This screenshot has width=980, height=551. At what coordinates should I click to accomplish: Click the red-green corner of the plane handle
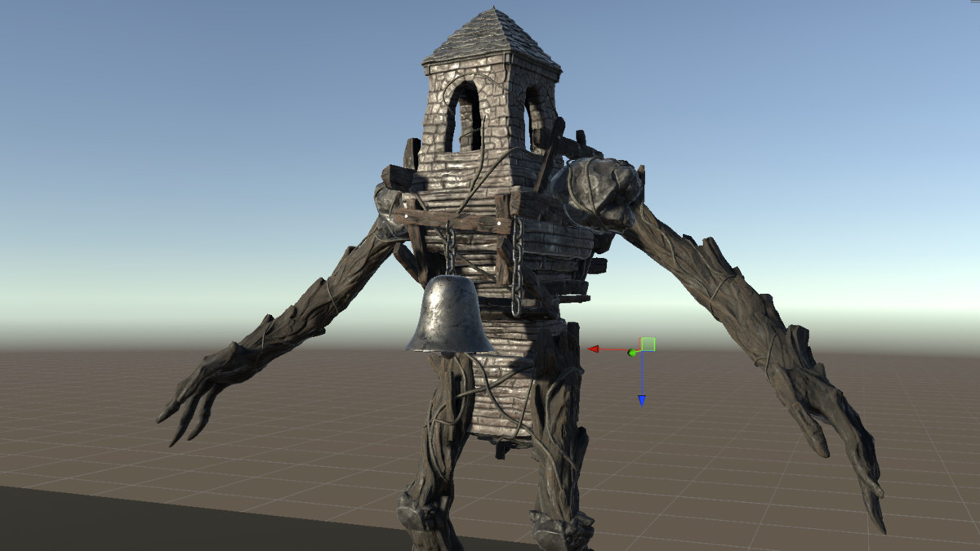coord(639,338)
